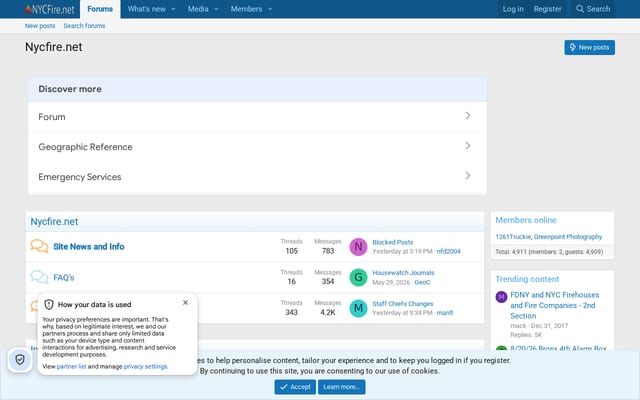Open the Site News and Info forum
Image resolution: width=640 pixels, height=400 pixels.
pos(89,247)
